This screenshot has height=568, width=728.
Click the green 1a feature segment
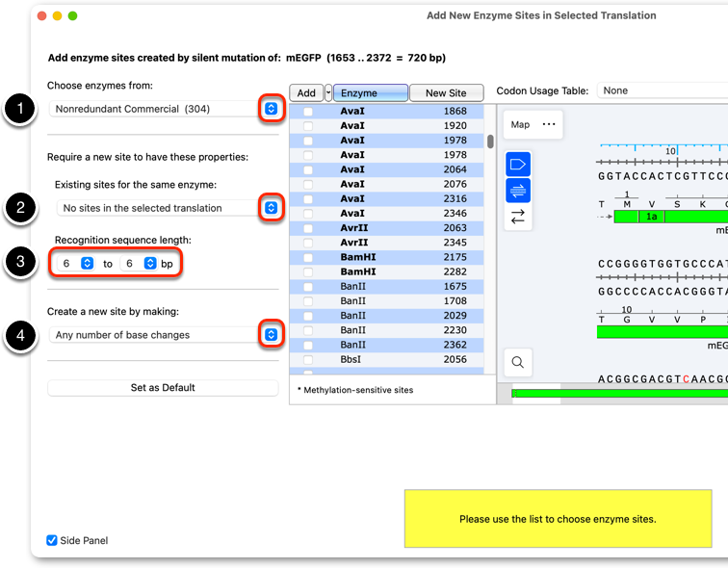[x=651, y=217]
